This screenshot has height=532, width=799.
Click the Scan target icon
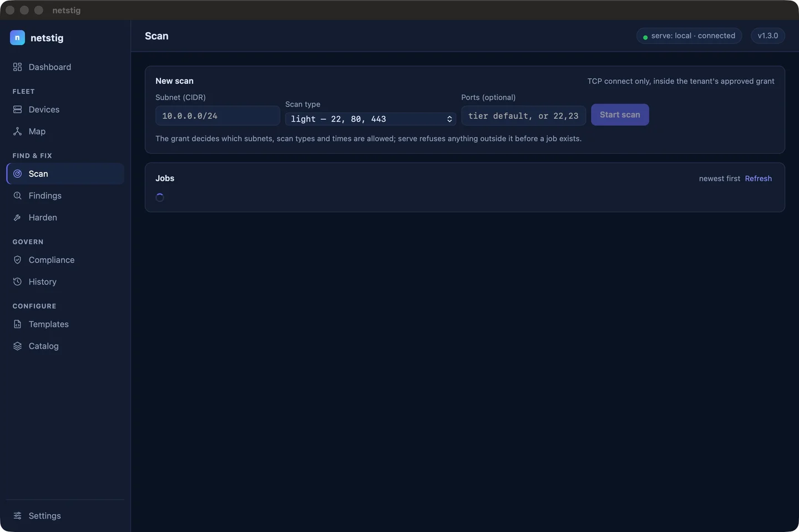coord(17,174)
